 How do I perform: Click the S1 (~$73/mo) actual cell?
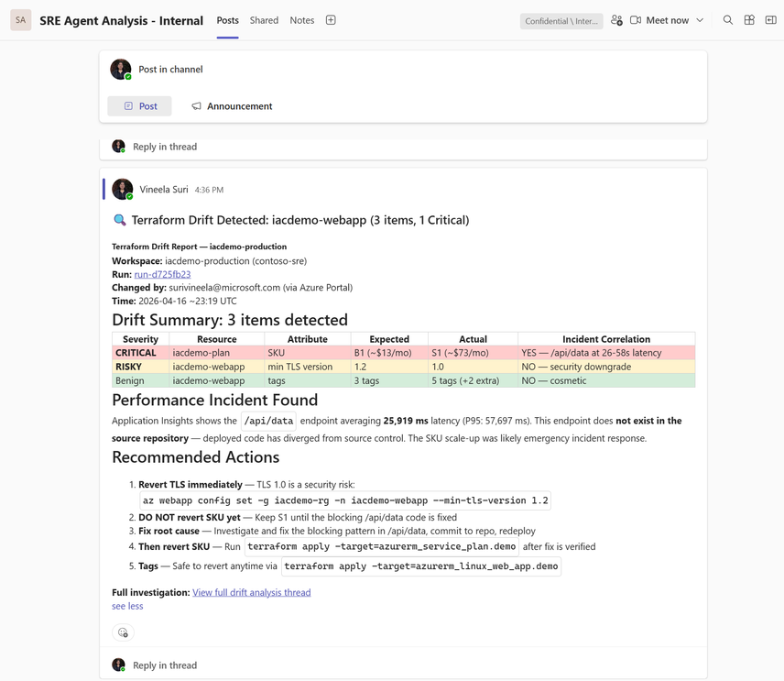tap(473, 353)
